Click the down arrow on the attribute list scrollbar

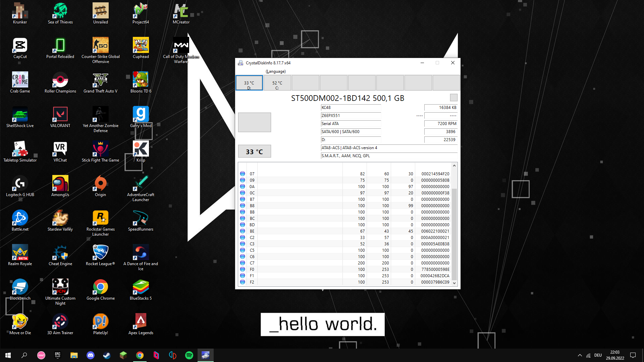tap(454, 283)
